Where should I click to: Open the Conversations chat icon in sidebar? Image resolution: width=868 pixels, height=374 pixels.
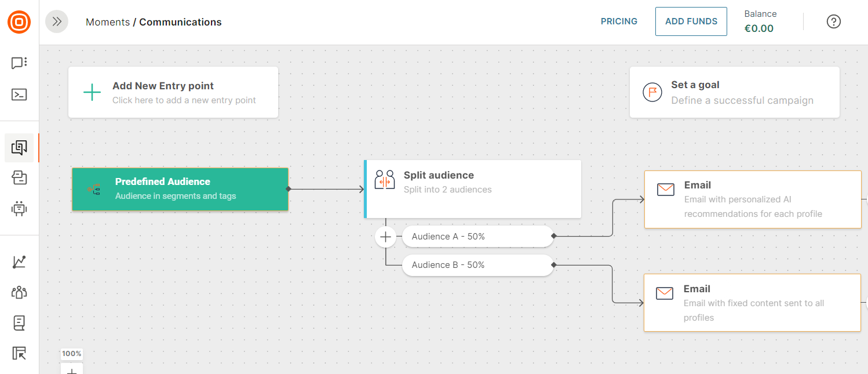[x=19, y=63]
